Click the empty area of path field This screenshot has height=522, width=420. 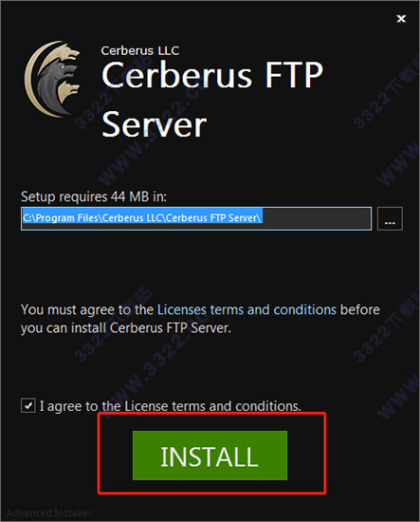(317, 218)
